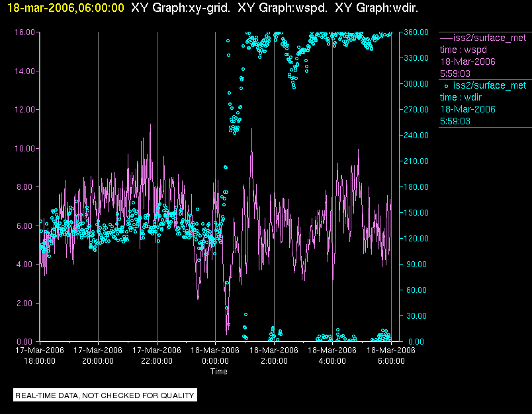This screenshot has height=414, width=532.
Task: Click the 'time : wspd' legend label
Action: pos(463,50)
